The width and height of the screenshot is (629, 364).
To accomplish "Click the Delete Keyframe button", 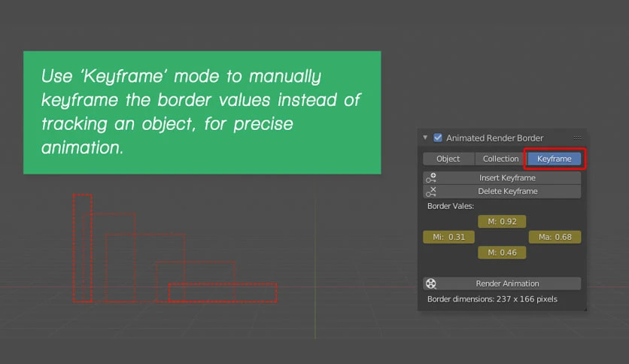I will click(x=502, y=192).
